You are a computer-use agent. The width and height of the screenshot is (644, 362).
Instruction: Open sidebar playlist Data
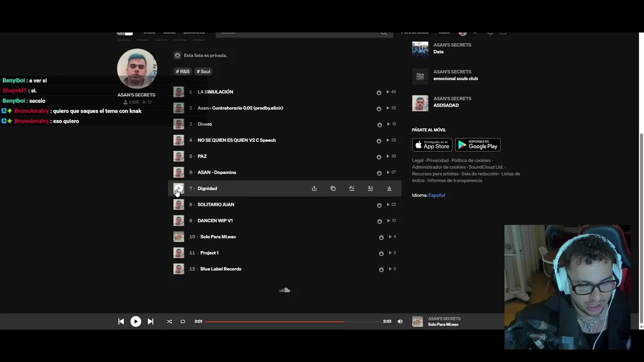click(439, 52)
